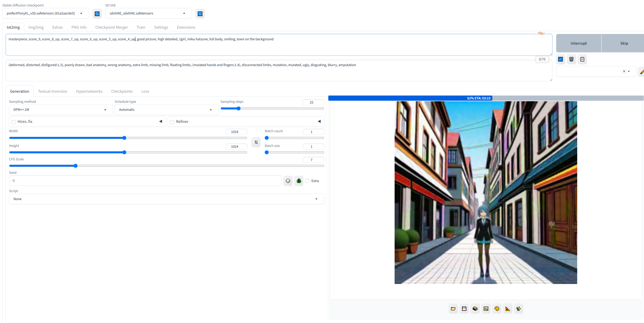644x323 pixels.
Task: Open the Extensions tab
Action: click(186, 27)
